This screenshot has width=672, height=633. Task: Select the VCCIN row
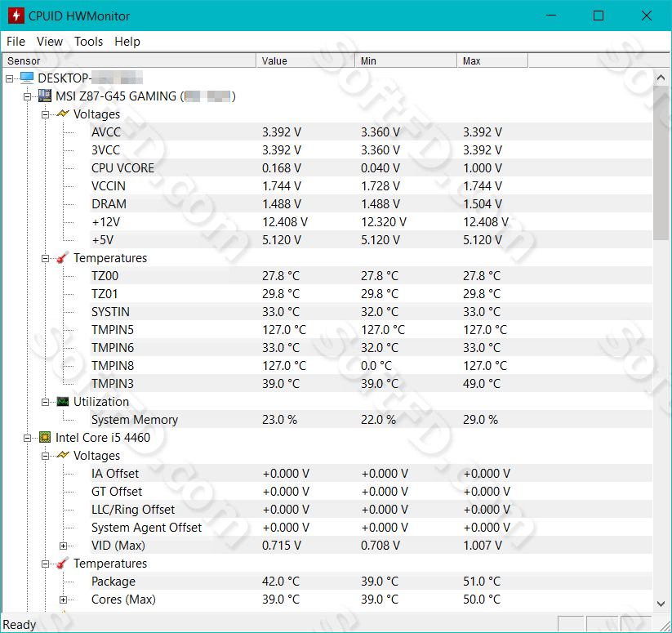[x=372, y=186]
